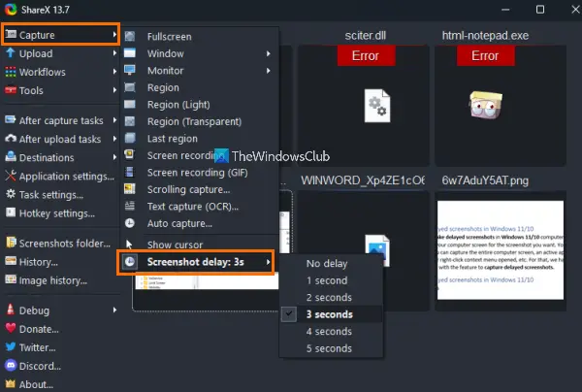Select 2 seconds delay

tap(331, 297)
